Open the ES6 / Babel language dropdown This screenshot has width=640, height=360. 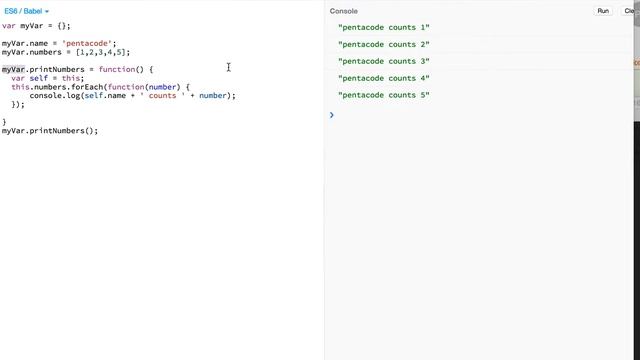[27, 11]
